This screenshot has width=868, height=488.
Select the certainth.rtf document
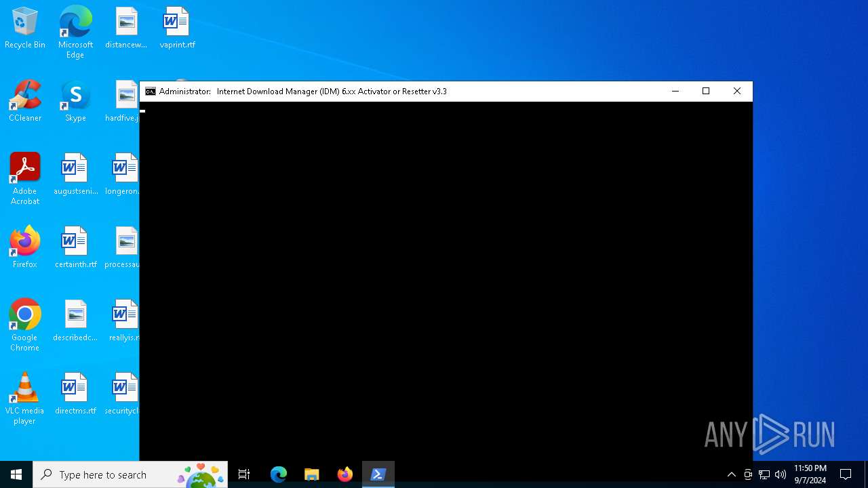75,248
